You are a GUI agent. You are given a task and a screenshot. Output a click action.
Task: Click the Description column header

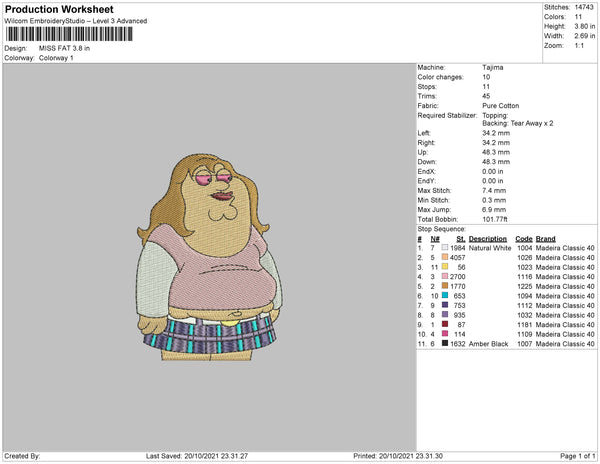coord(488,239)
